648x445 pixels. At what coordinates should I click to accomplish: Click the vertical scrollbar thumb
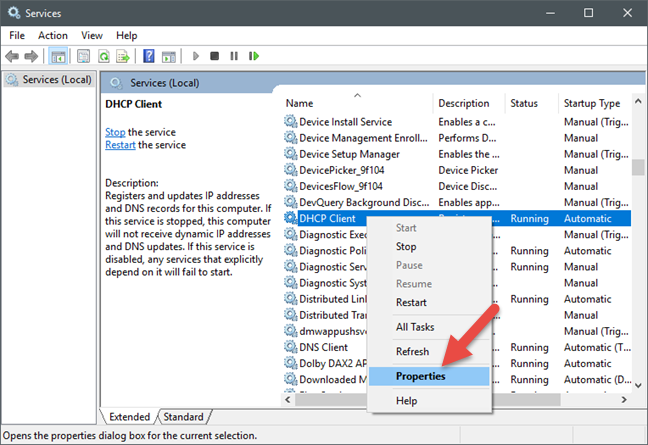638,167
